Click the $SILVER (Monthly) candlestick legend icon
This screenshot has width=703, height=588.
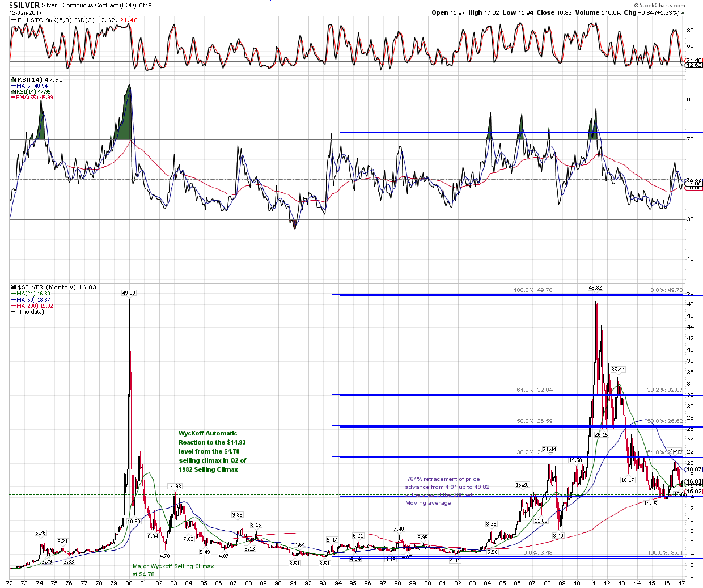[x=14, y=287]
